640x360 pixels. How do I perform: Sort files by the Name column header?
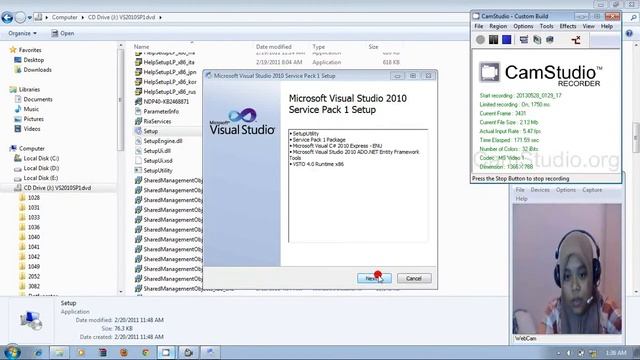pos(142,47)
